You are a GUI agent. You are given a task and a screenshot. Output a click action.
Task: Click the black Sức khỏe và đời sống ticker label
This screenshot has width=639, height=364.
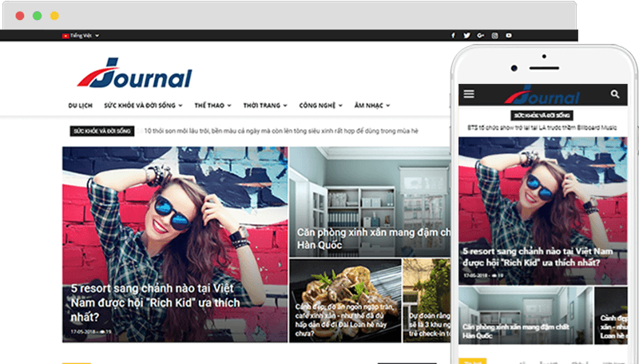click(101, 131)
